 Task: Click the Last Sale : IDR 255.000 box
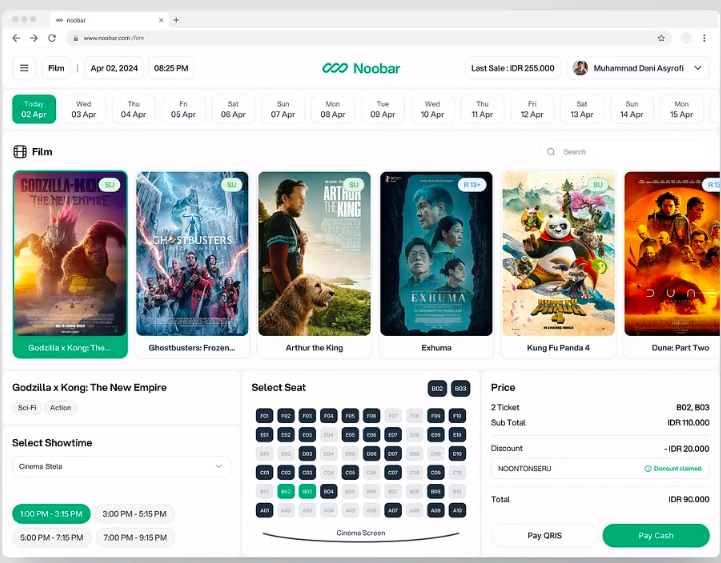(513, 68)
